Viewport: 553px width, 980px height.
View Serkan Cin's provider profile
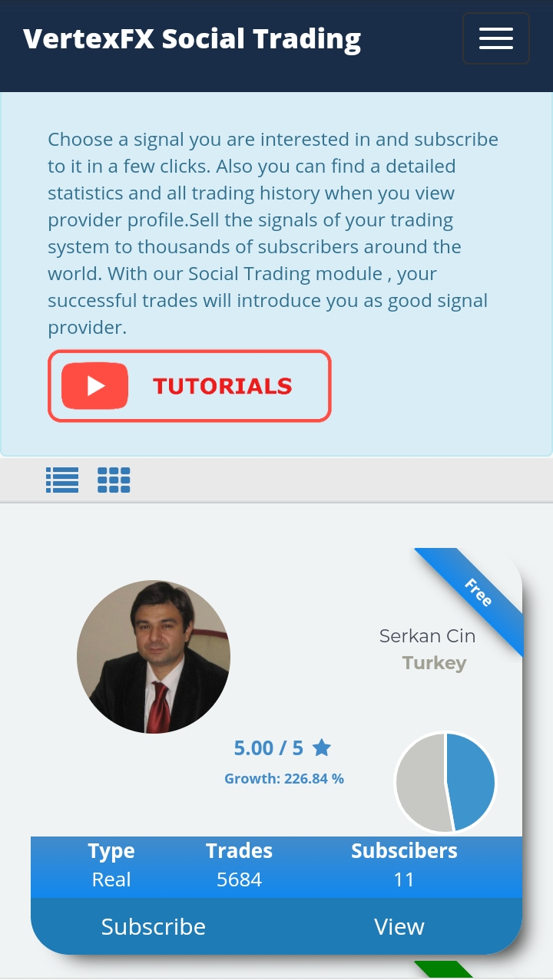[399, 926]
